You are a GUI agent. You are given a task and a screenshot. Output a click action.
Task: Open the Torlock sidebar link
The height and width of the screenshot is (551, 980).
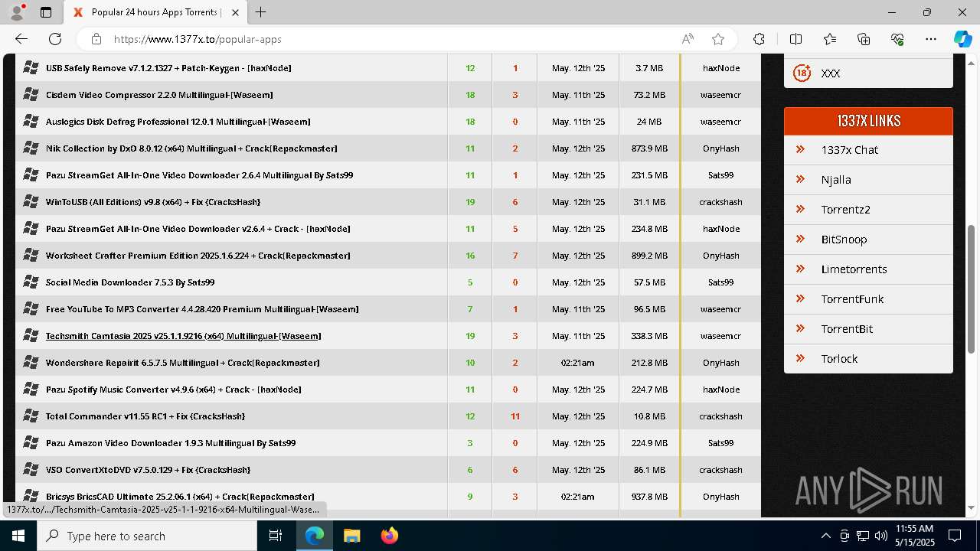(840, 359)
